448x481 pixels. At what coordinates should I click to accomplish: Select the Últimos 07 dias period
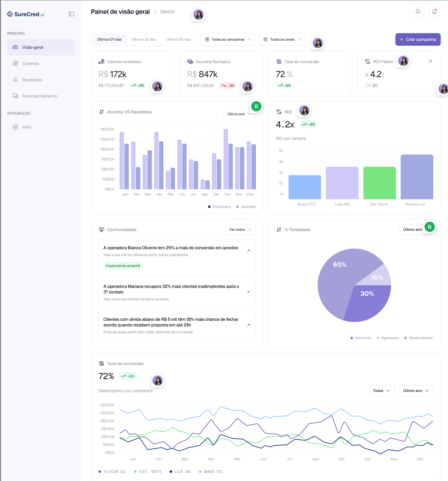pos(109,39)
